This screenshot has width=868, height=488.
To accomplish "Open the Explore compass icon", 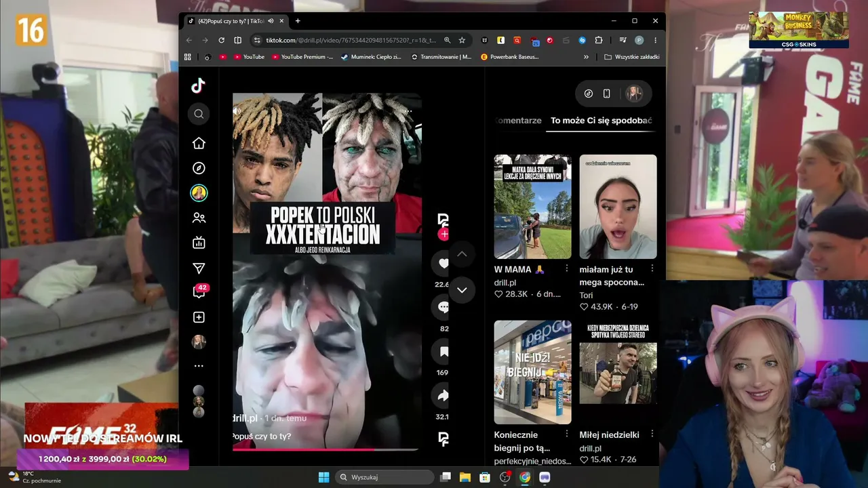I will (x=199, y=168).
